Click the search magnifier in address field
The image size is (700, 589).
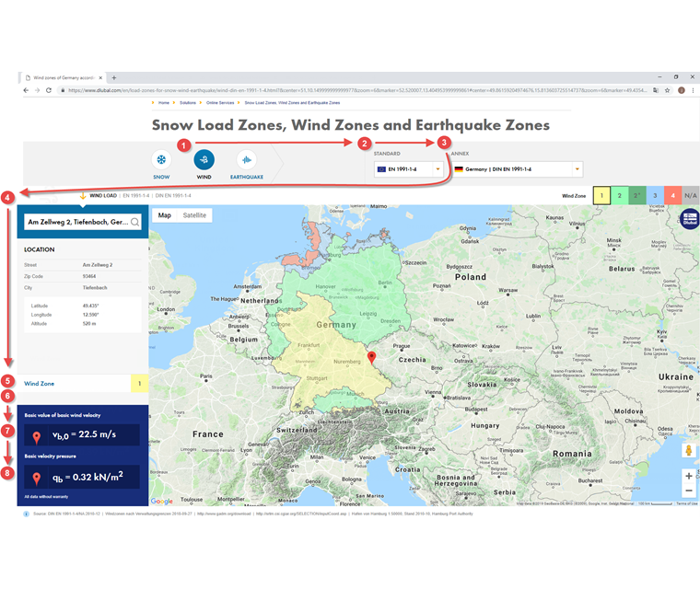pyautogui.click(x=134, y=222)
